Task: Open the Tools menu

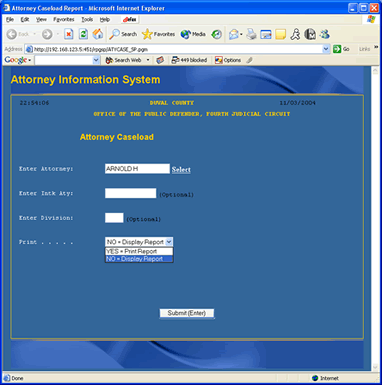Action: (87, 20)
